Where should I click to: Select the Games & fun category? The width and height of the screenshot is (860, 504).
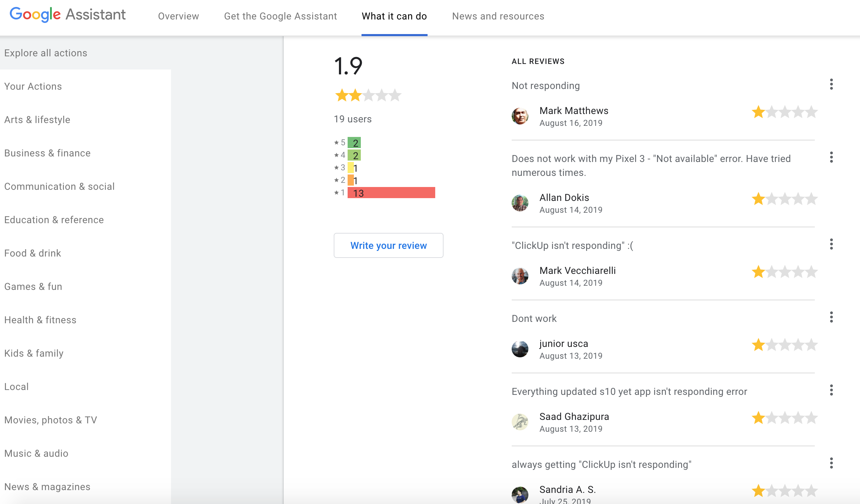(33, 286)
